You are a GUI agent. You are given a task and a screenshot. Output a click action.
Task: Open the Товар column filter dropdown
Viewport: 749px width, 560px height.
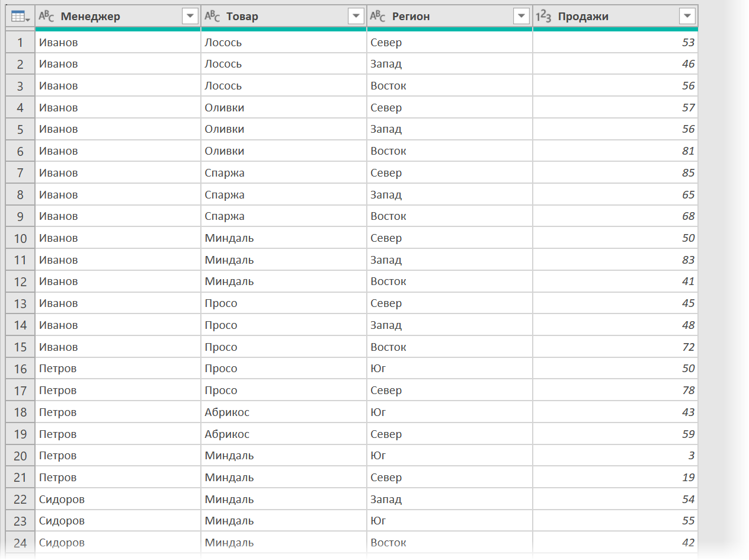[x=356, y=17]
